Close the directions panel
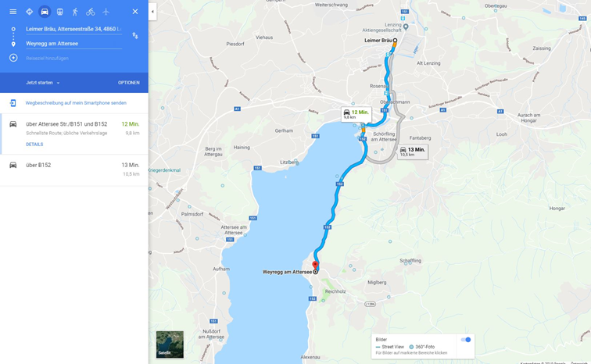Viewport: 591px width, 364px height. [135, 12]
